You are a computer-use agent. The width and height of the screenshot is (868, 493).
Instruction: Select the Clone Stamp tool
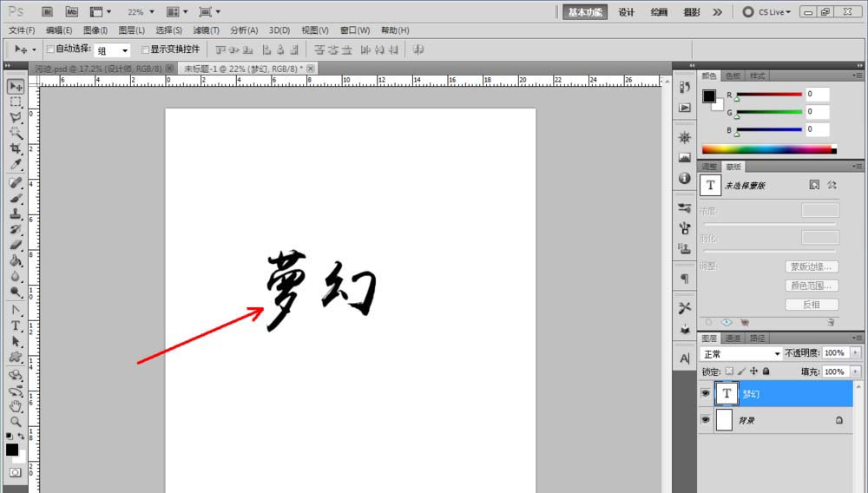(16, 214)
